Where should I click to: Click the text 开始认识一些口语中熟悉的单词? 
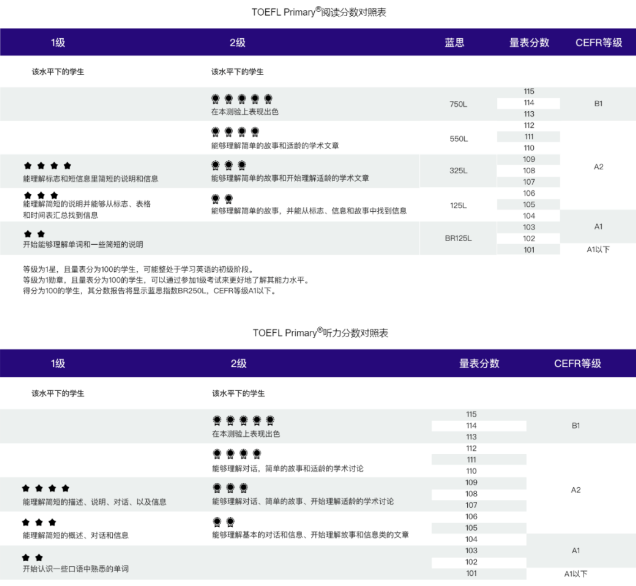coord(75,569)
